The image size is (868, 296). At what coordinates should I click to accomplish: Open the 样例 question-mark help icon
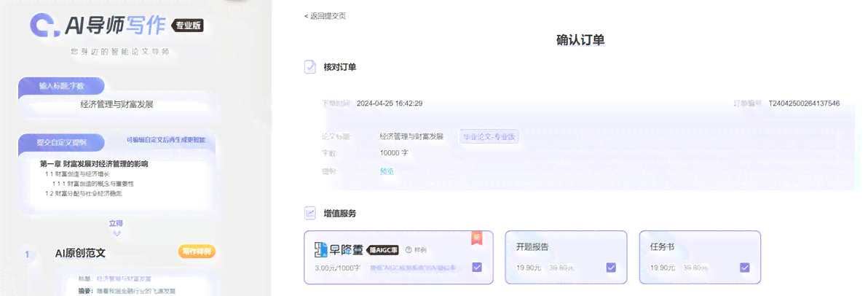(x=409, y=250)
